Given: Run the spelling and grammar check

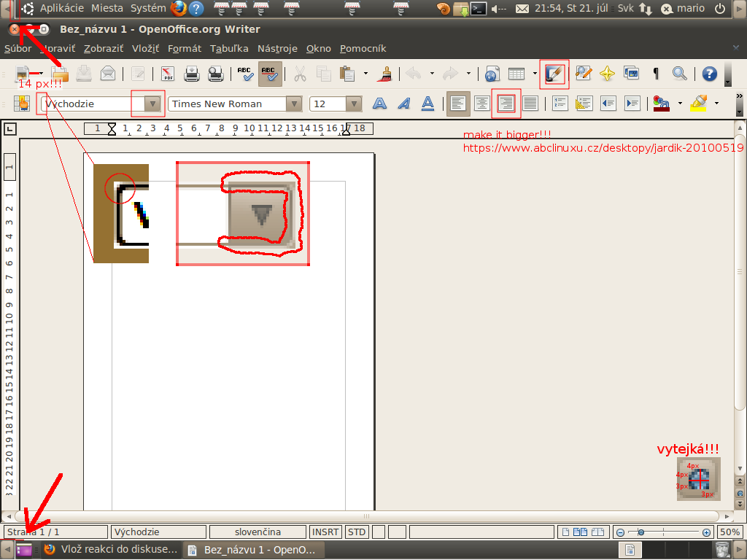Looking at the screenshot, I should tap(245, 74).
